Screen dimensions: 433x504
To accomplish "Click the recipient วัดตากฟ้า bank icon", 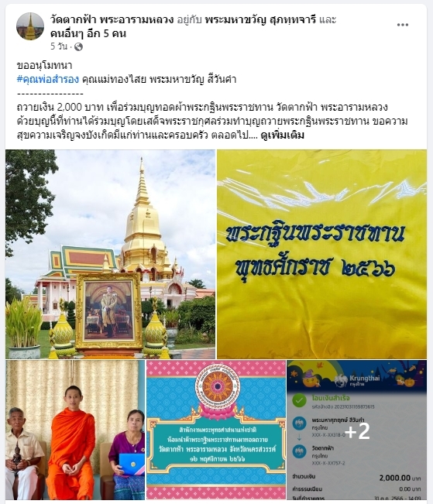I will coord(299,451).
